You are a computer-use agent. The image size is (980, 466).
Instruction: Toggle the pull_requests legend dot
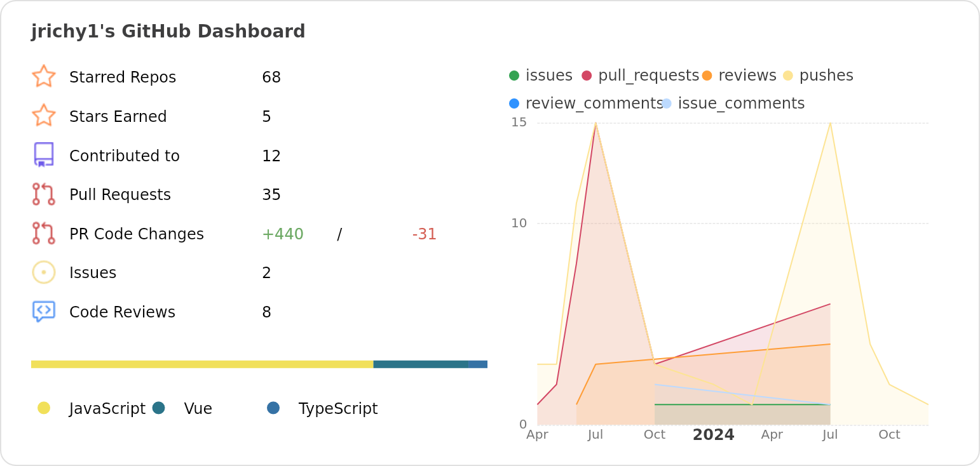pyautogui.click(x=587, y=76)
